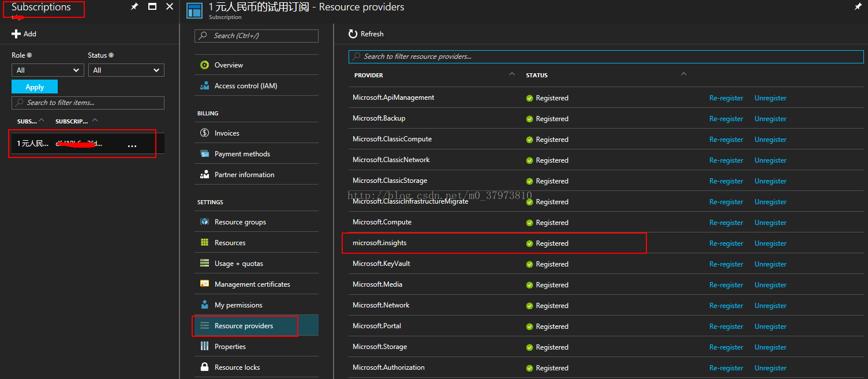Unregister Microsoft.ClassicCompute

click(770, 140)
